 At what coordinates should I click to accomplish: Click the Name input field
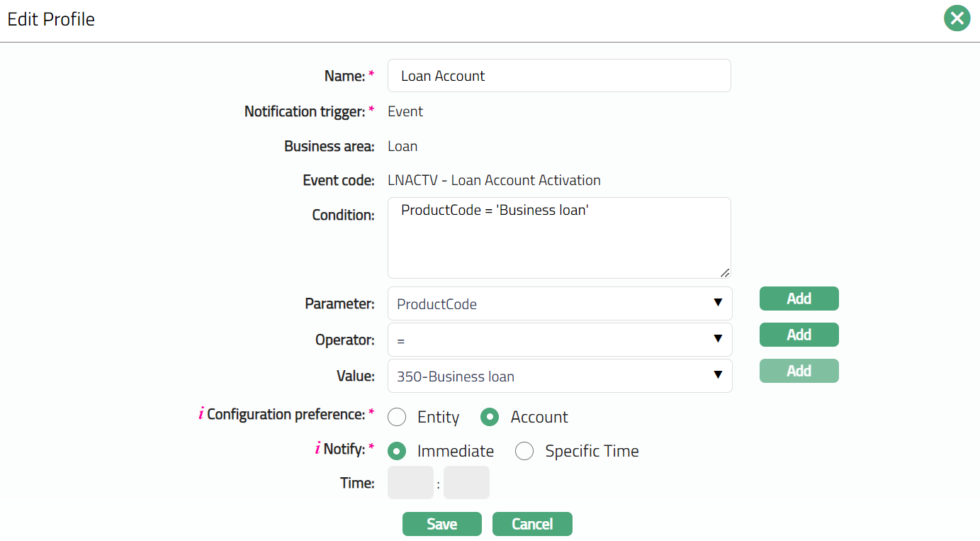558,76
